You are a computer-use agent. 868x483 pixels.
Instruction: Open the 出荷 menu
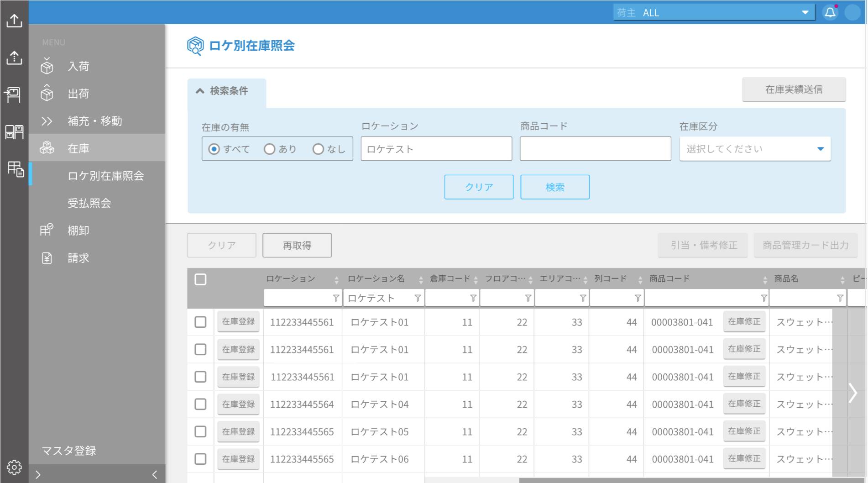pyautogui.click(x=97, y=94)
